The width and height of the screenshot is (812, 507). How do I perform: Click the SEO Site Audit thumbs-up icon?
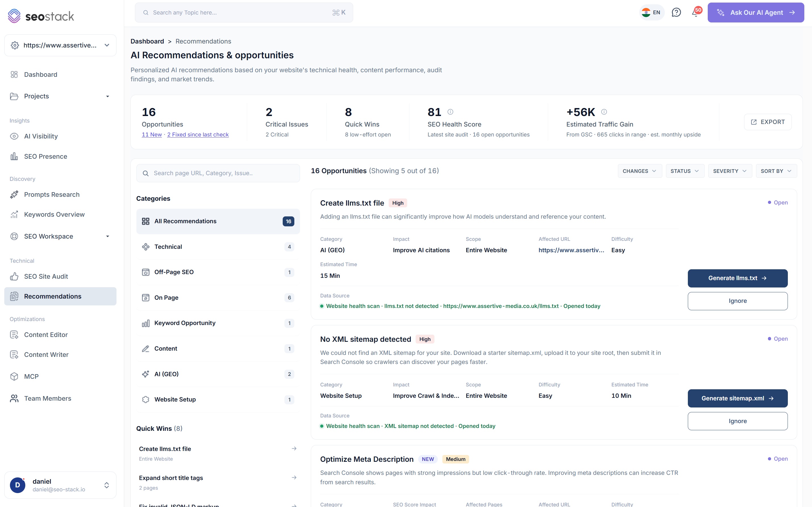[14, 276]
